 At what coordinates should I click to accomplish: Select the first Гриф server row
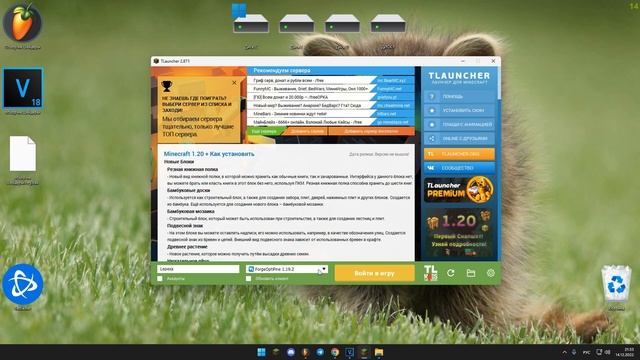point(331,80)
